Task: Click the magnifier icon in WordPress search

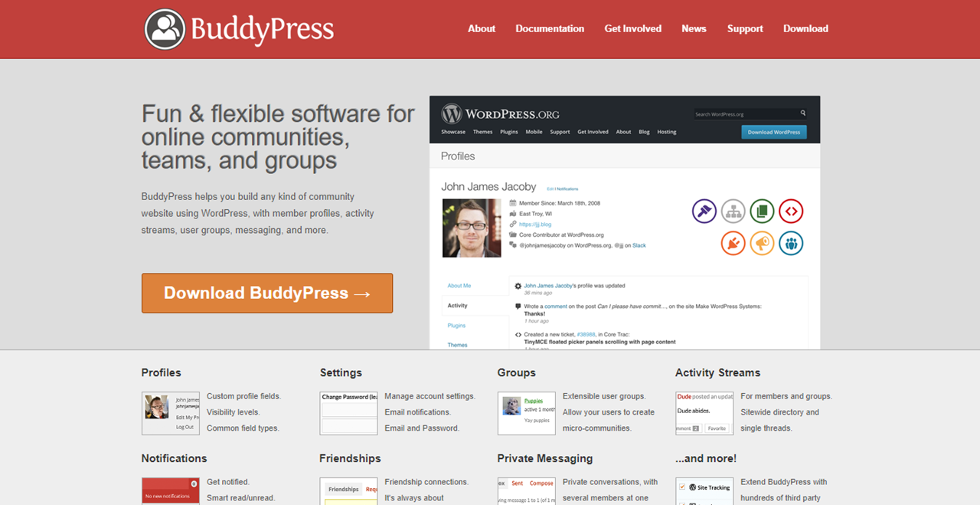Action: click(803, 113)
